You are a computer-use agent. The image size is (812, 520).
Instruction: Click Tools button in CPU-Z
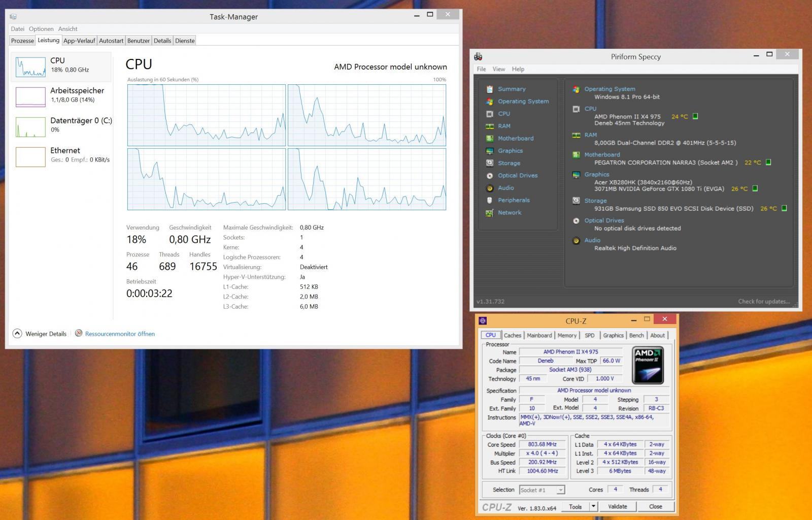click(576, 506)
